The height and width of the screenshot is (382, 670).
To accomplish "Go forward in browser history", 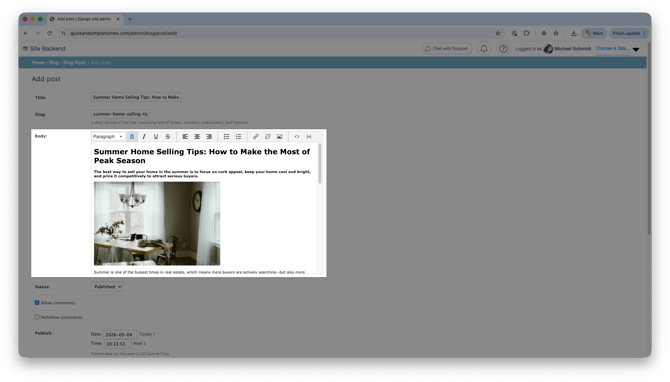I will click(x=38, y=33).
